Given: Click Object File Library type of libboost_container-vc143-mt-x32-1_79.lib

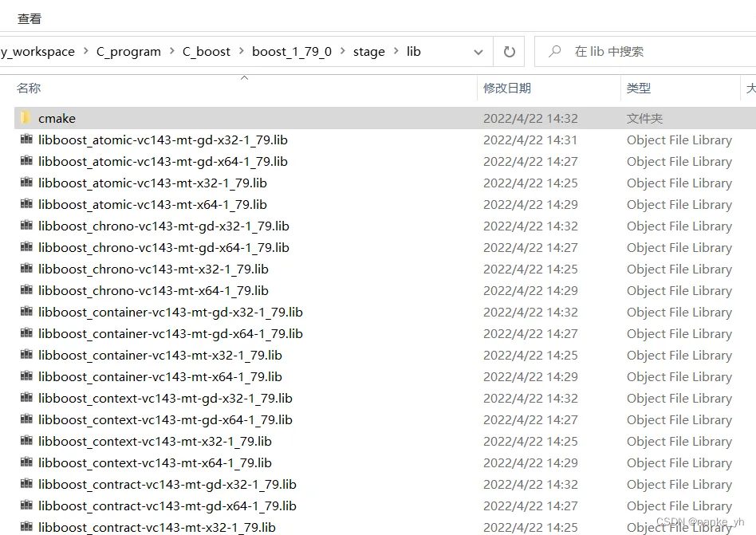Looking at the screenshot, I should tap(679, 356).
